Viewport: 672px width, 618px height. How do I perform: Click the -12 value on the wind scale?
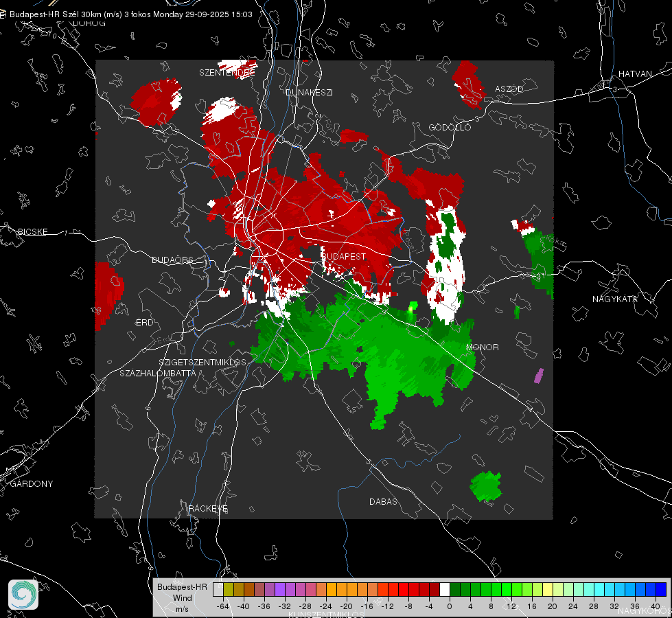[387, 606]
